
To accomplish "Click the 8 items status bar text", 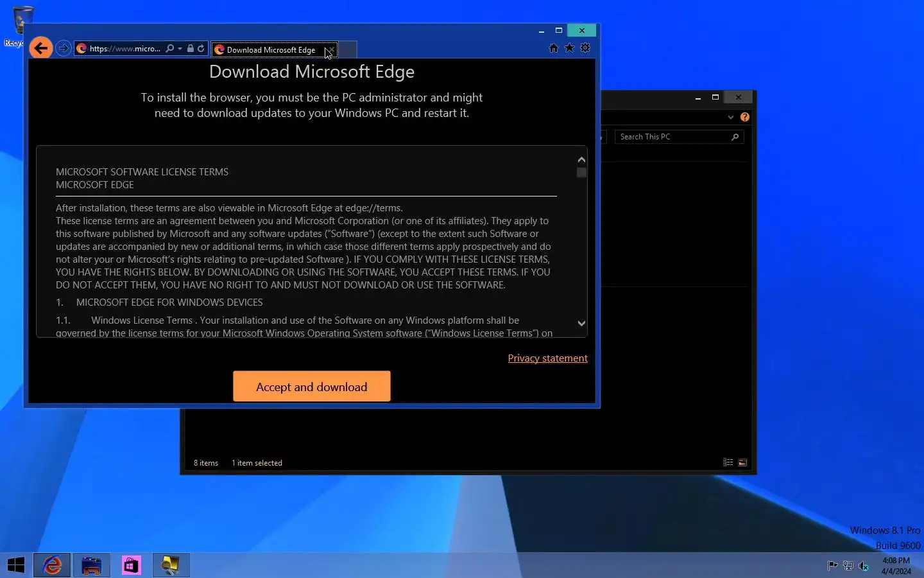I will [x=206, y=463].
